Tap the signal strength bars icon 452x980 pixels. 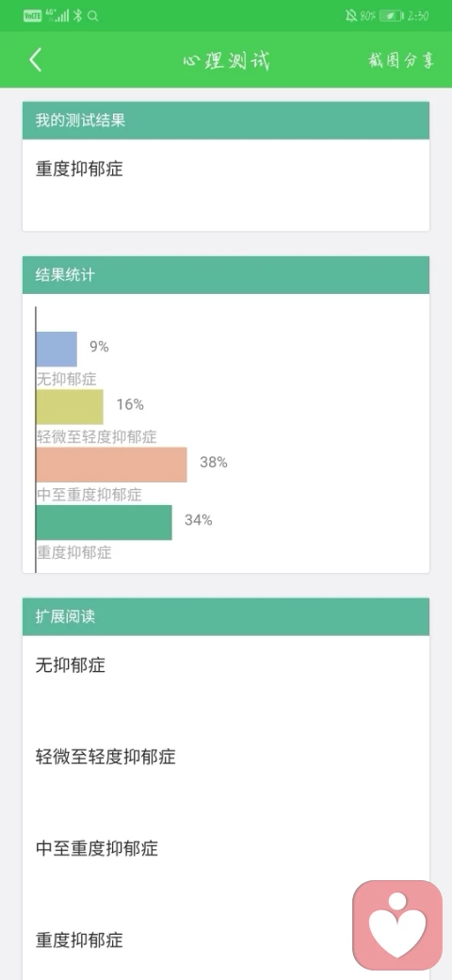coord(62,16)
